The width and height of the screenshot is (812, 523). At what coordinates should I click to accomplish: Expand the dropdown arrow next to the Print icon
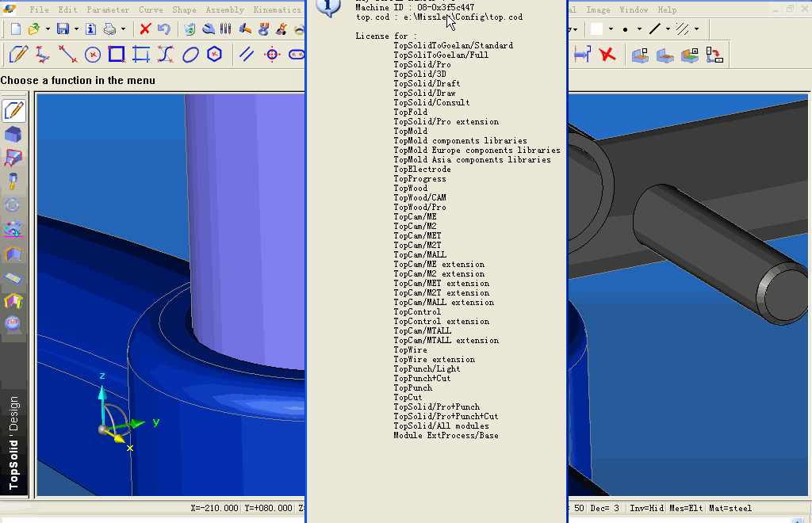(x=123, y=29)
